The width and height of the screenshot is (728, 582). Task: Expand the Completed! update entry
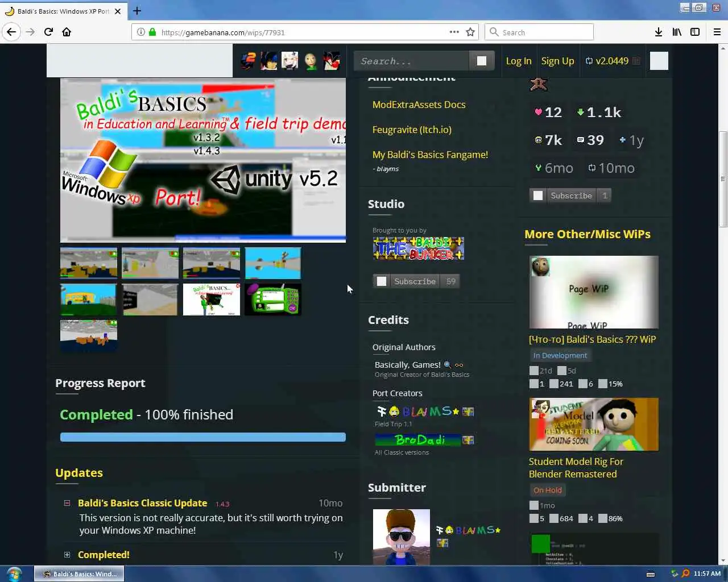(67, 555)
